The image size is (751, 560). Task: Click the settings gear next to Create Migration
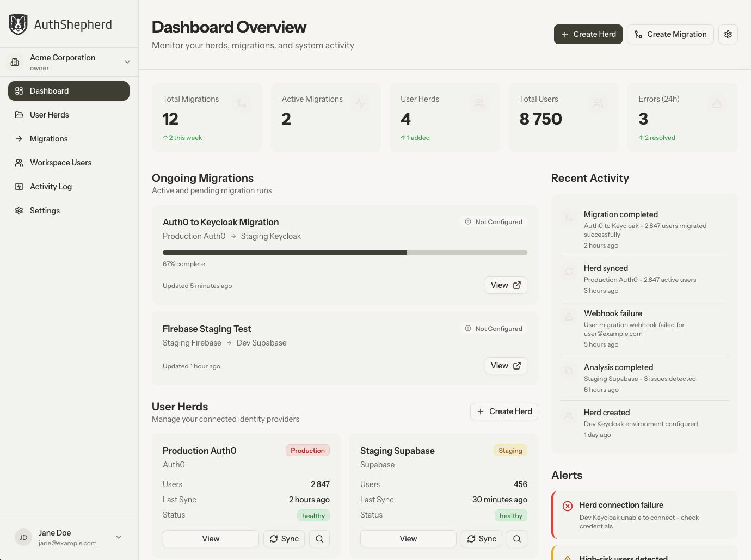(x=728, y=34)
